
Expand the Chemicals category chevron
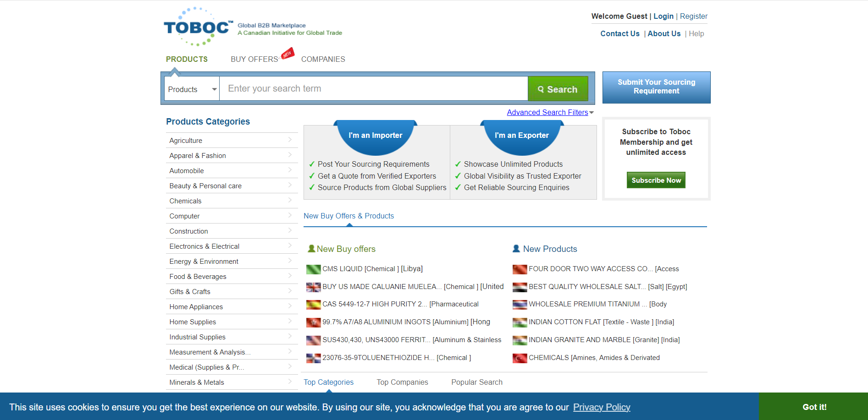(x=290, y=200)
